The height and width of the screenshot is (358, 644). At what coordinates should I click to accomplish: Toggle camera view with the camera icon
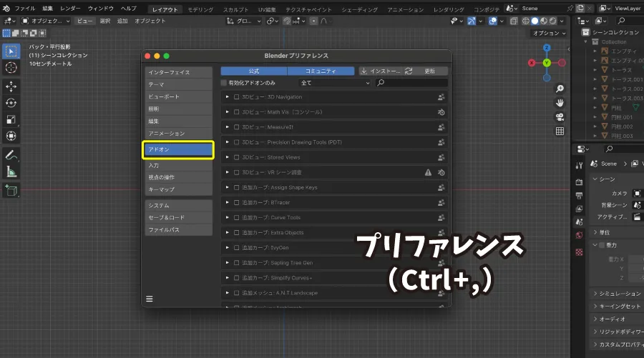560,117
